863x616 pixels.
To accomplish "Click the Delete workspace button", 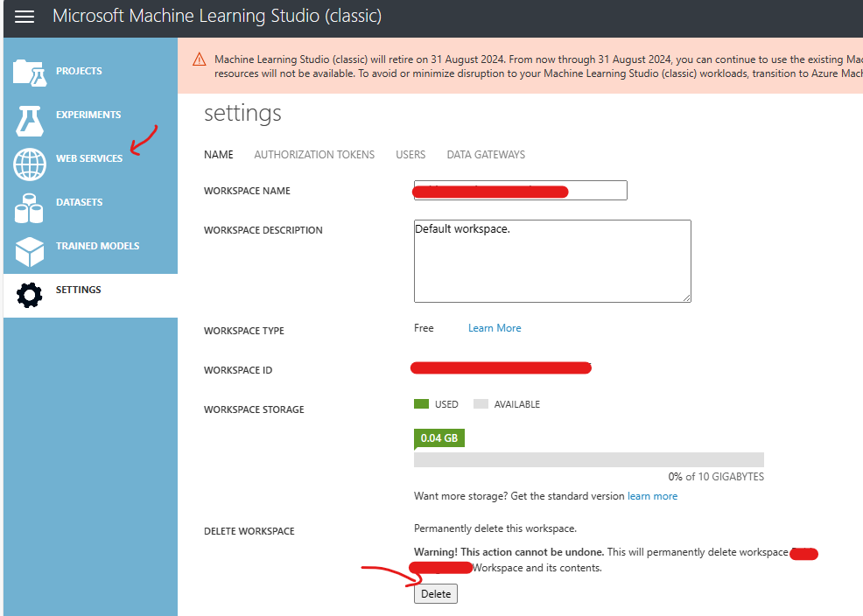I will [x=436, y=594].
